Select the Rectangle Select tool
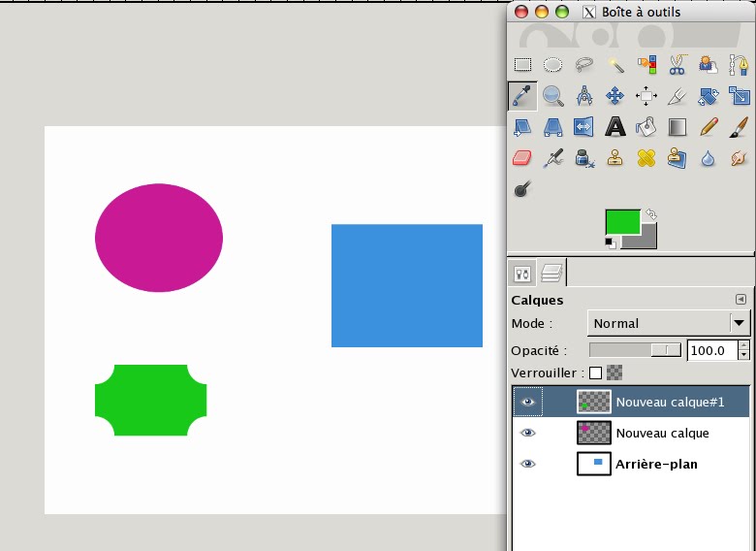 [x=522, y=65]
